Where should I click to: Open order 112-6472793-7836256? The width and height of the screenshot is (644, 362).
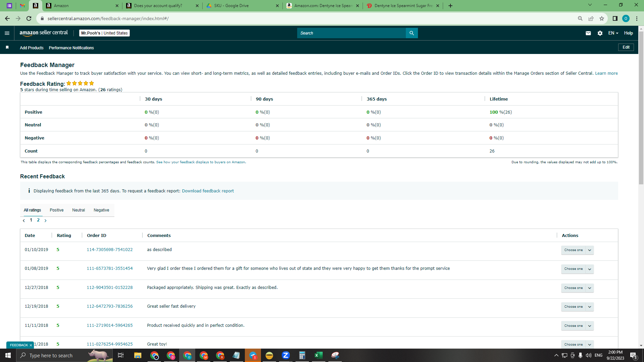[x=110, y=306]
